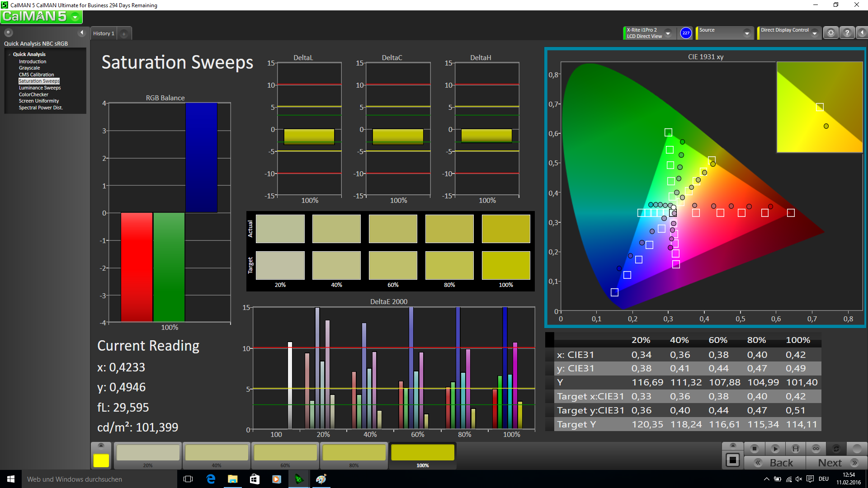Click the read single bracket icon
This screenshot has width=868, height=488.
point(796,449)
